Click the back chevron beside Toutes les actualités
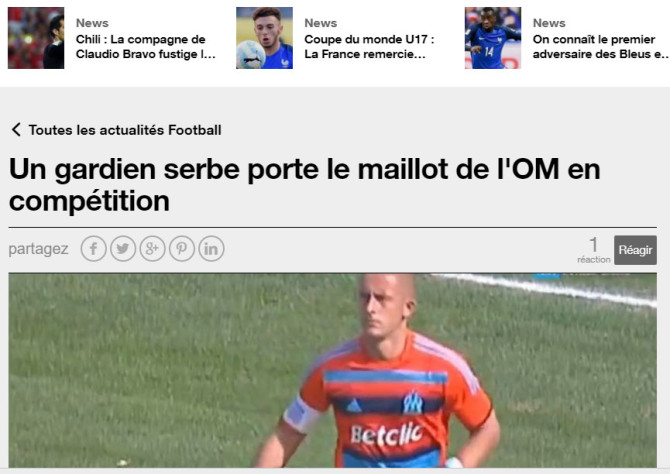The image size is (670, 474). point(16,130)
